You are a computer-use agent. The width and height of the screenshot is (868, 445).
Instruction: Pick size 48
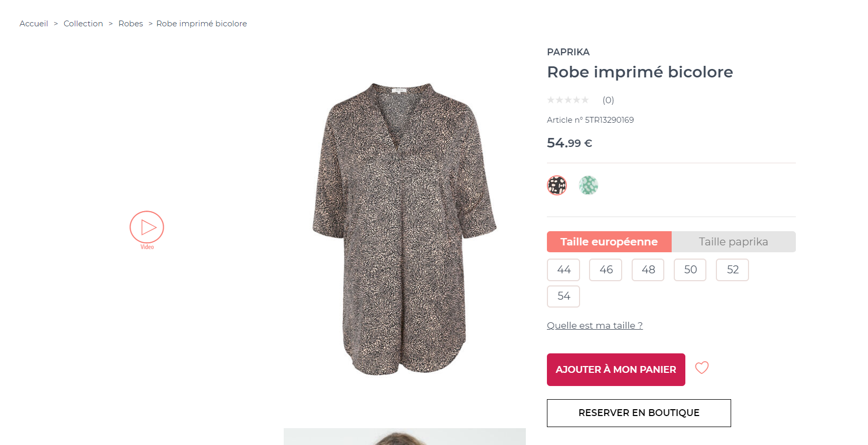(648, 270)
